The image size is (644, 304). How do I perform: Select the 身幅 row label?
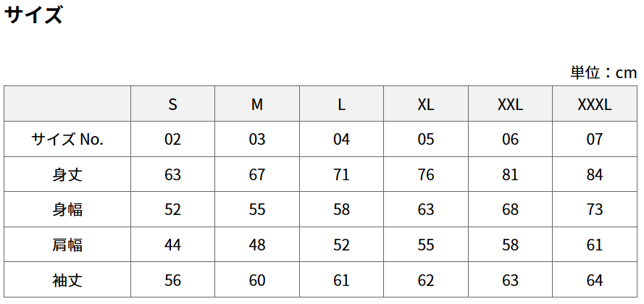point(67,210)
